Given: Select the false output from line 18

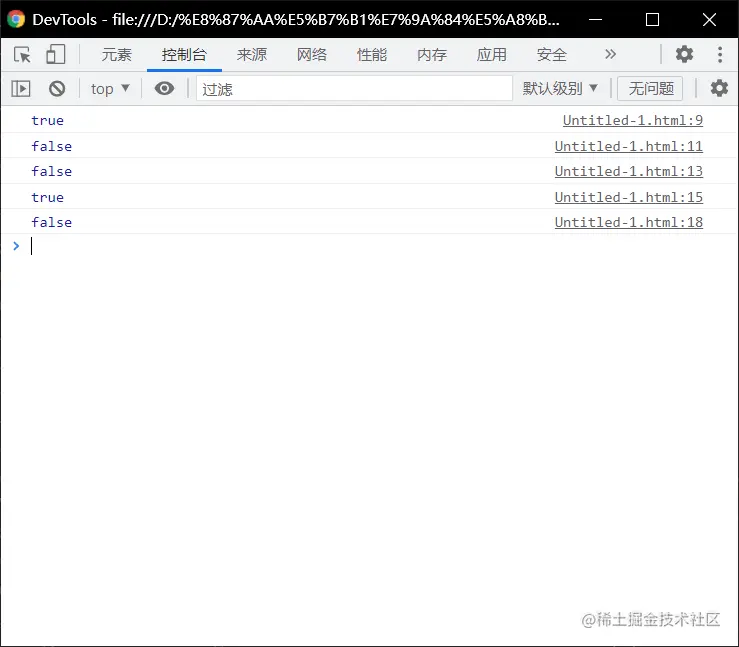Looking at the screenshot, I should pyautogui.click(x=52, y=222).
